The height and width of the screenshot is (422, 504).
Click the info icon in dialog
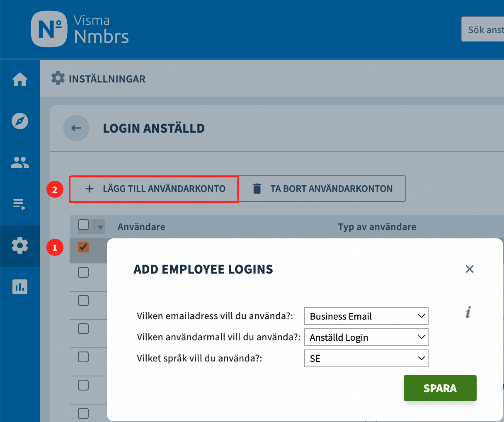(468, 312)
